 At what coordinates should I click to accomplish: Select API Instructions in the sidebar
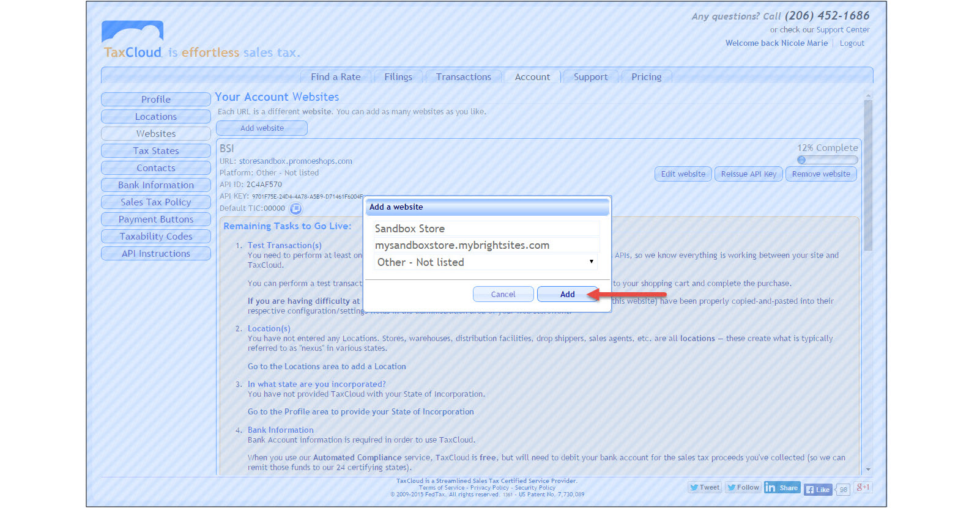(x=156, y=254)
